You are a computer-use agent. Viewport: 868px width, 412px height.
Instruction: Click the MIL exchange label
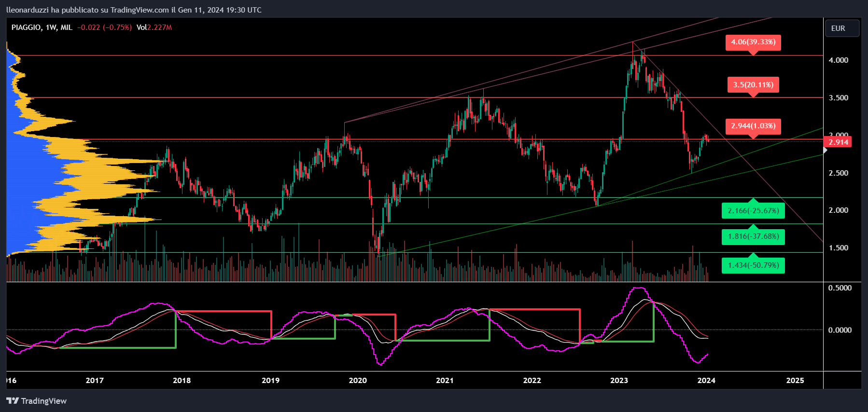coord(67,27)
